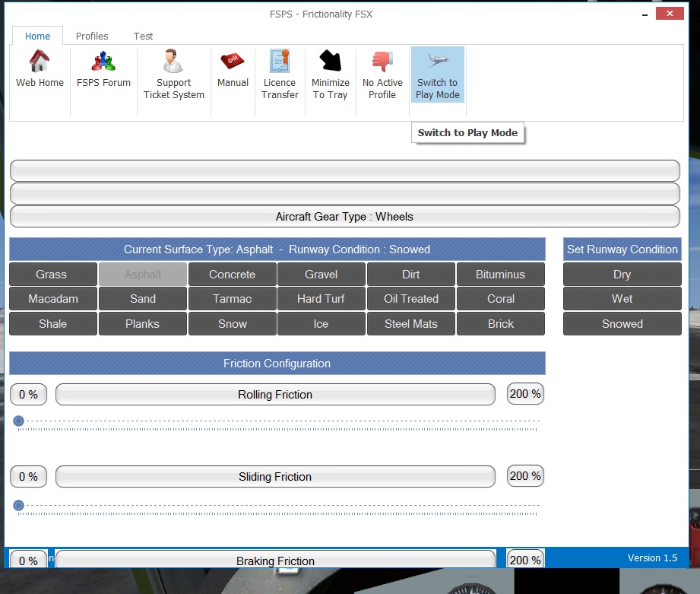The image size is (700, 594).
Task: Select the Grass surface type
Action: tap(53, 275)
